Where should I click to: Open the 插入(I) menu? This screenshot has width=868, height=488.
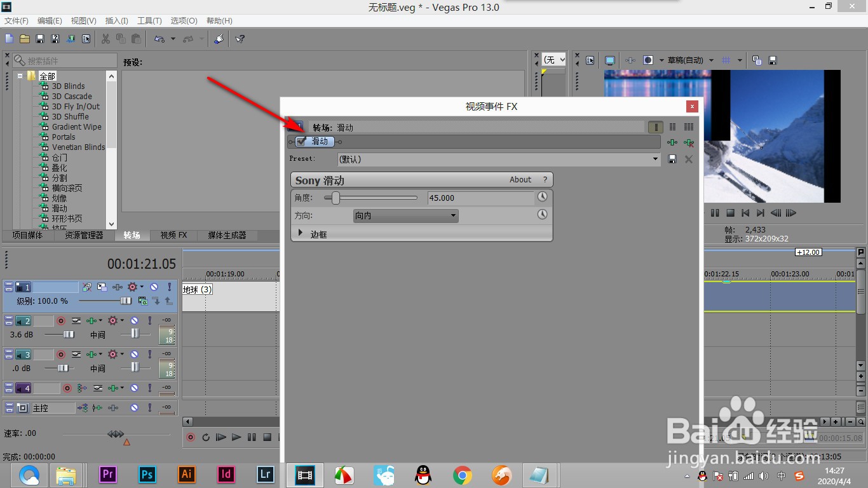click(x=116, y=21)
